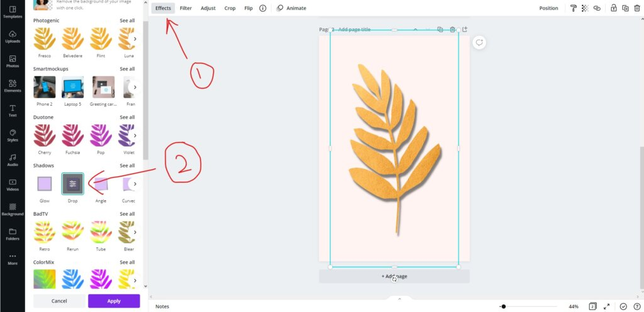Click the lock icon in toolbar
Image resolution: width=644 pixels, height=312 pixels.
614,8
